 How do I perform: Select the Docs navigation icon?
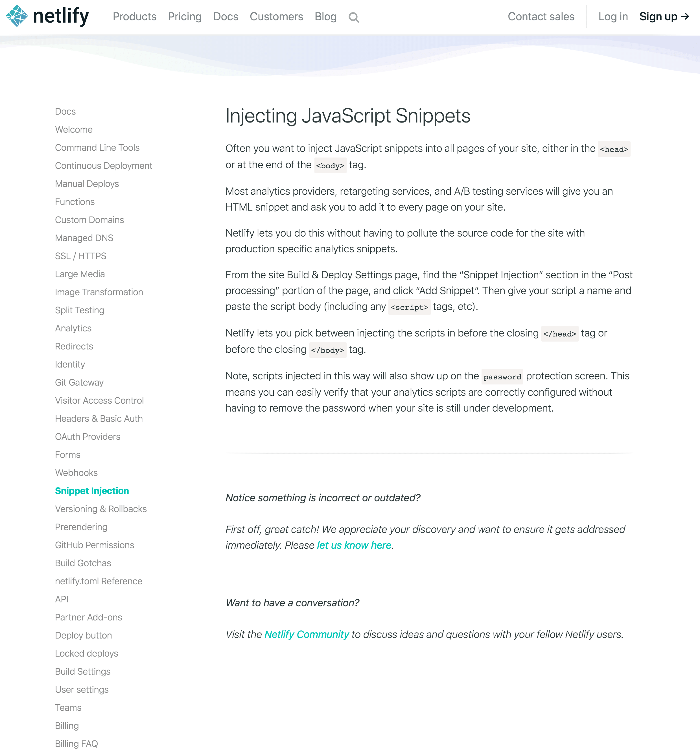click(x=226, y=16)
